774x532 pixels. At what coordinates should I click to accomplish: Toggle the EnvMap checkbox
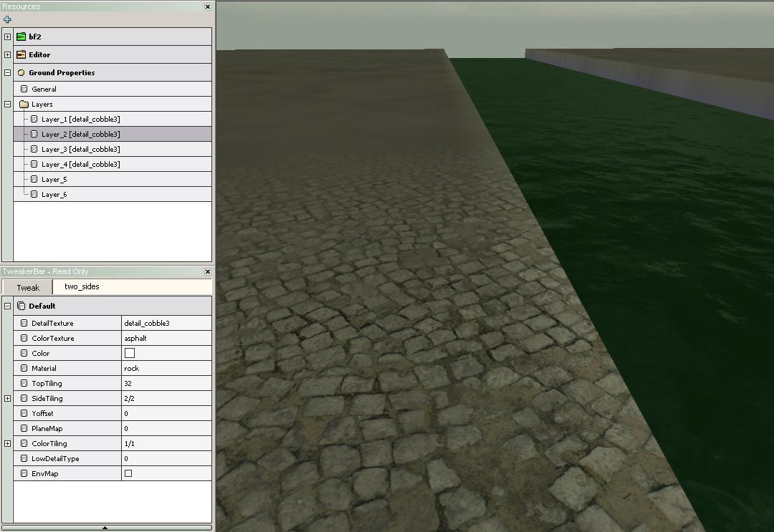click(128, 473)
